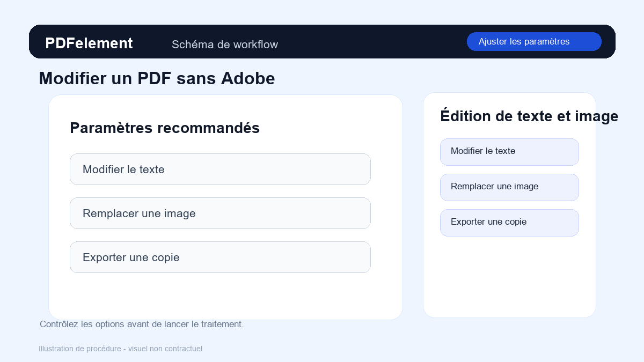Image resolution: width=644 pixels, height=362 pixels.
Task: Select the Schéma de workflow header item
Action: point(225,45)
